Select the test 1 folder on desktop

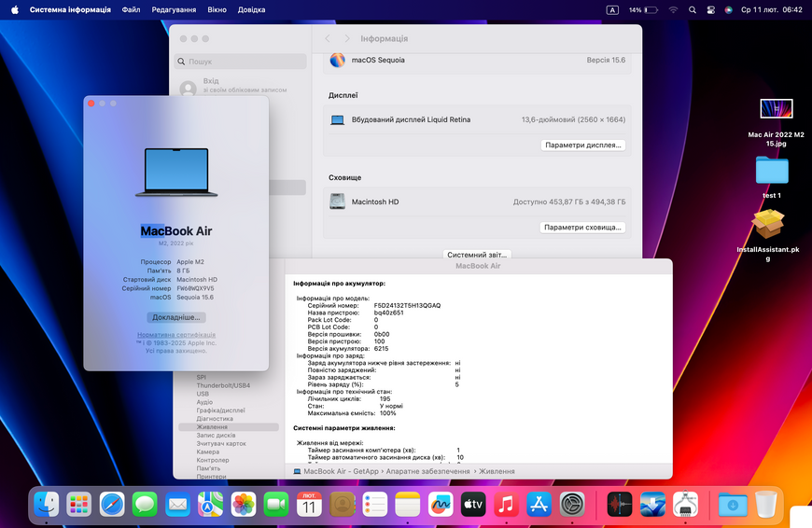pos(772,177)
